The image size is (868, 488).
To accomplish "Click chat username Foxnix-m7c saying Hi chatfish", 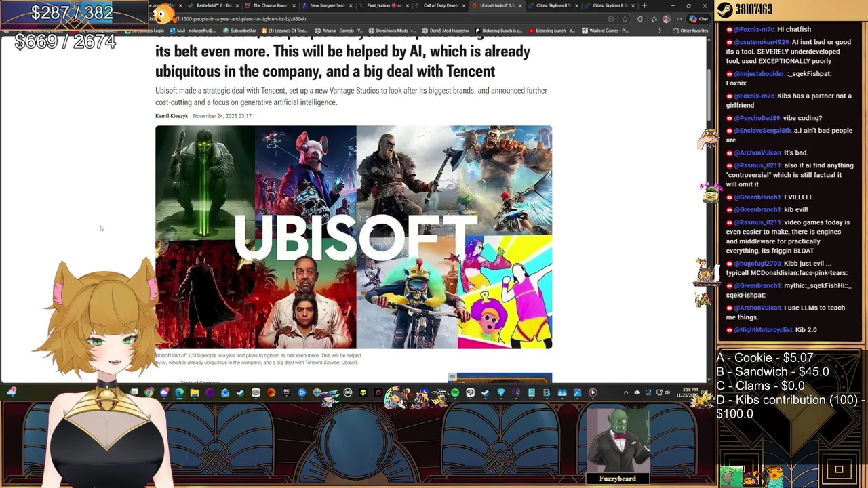I will 754,29.
